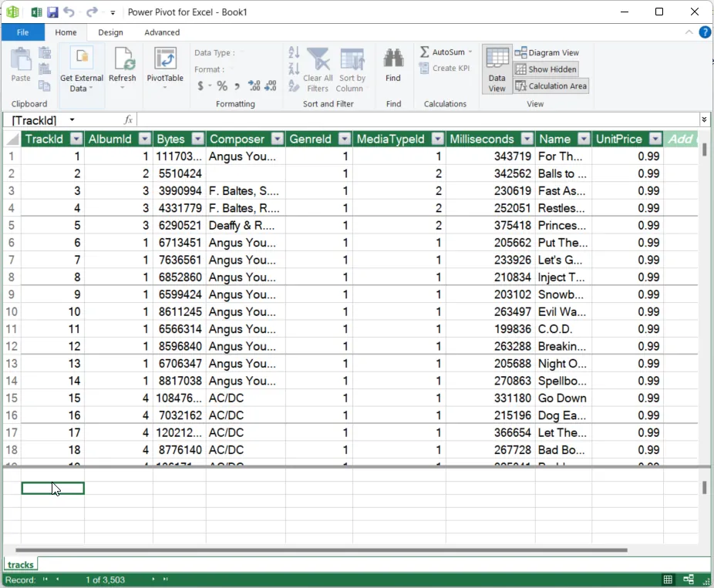This screenshot has width=714, height=588.
Task: Sort A to Z ascending
Action: pos(294,52)
